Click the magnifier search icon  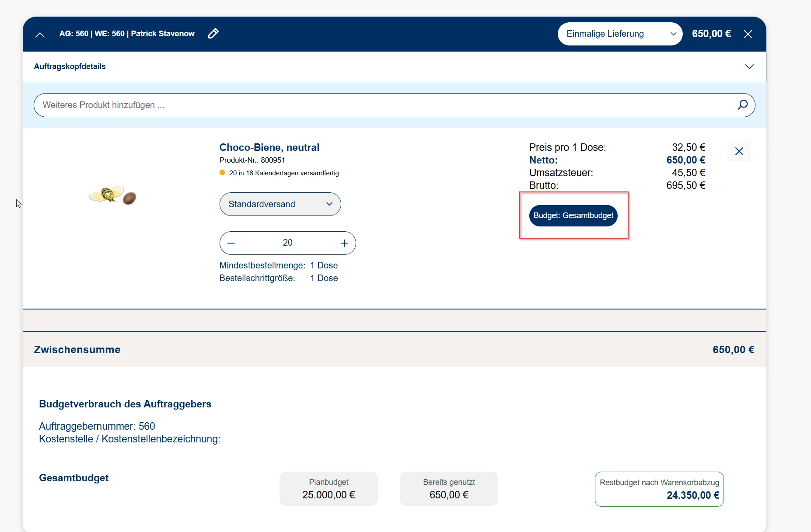742,105
